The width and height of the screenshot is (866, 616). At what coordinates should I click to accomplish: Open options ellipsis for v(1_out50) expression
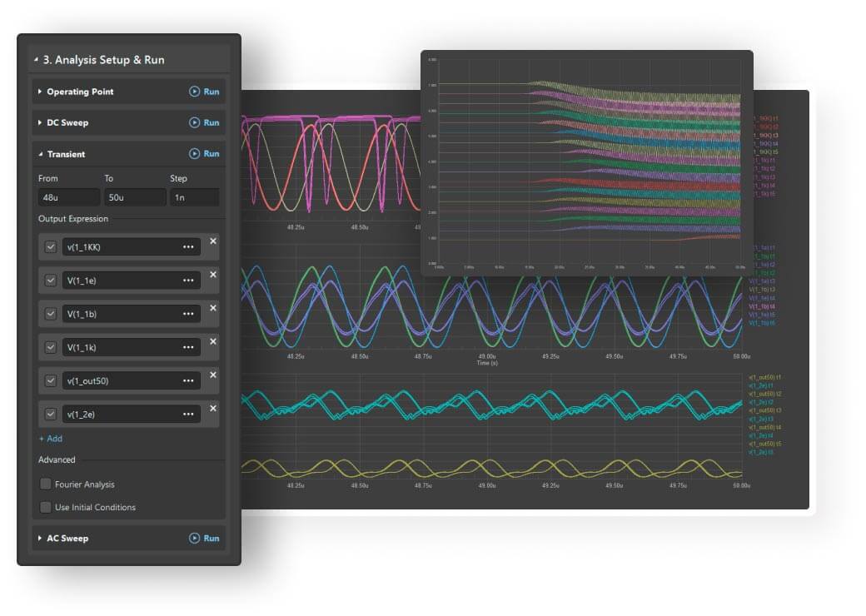coord(188,380)
